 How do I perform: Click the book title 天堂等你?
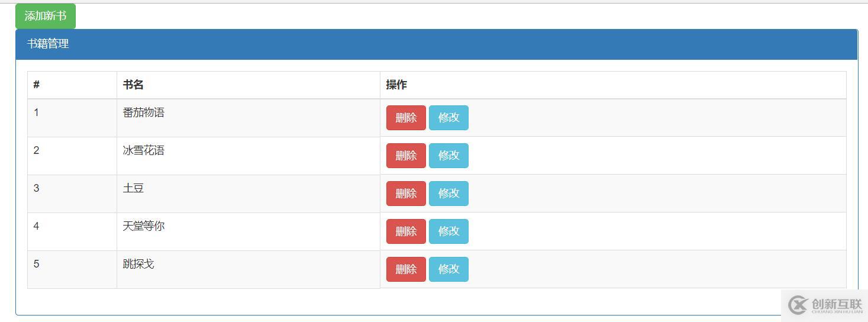click(x=144, y=226)
